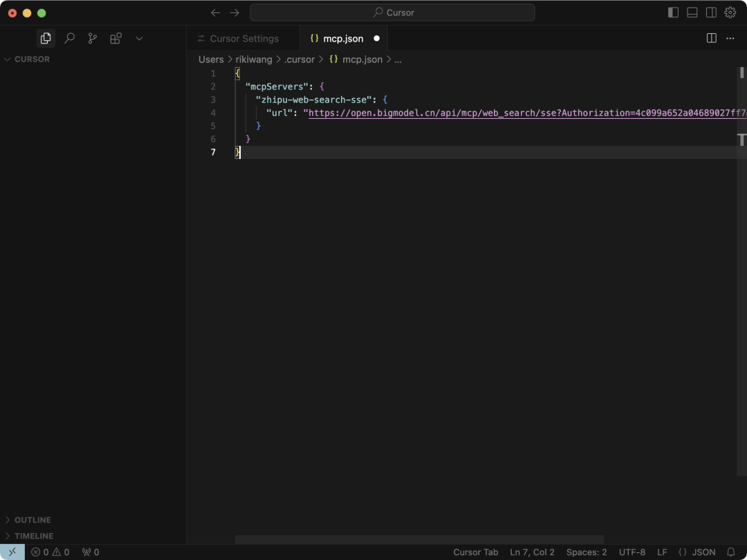Viewport: 747px width, 560px height.
Task: Split the editor to the right
Action: [711, 38]
